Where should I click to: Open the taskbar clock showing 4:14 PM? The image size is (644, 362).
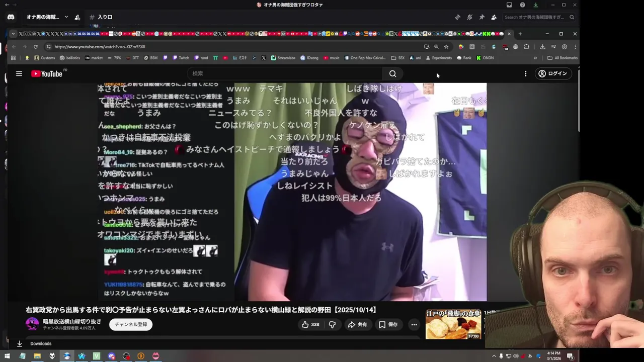pos(553,356)
